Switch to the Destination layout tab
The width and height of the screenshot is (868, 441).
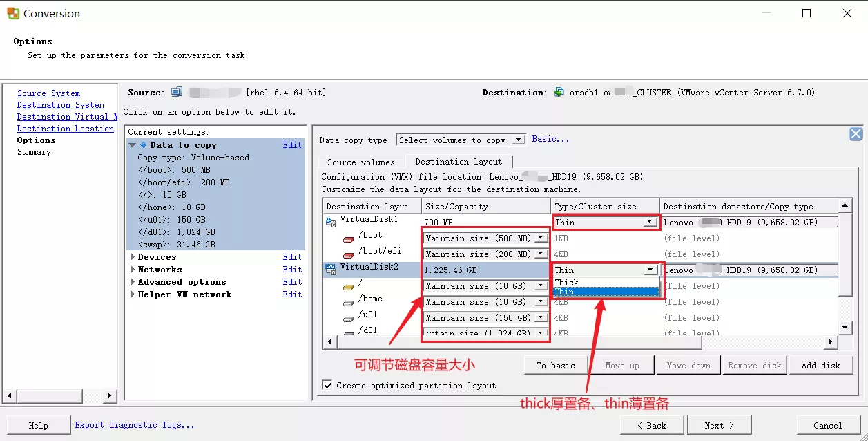(x=459, y=161)
